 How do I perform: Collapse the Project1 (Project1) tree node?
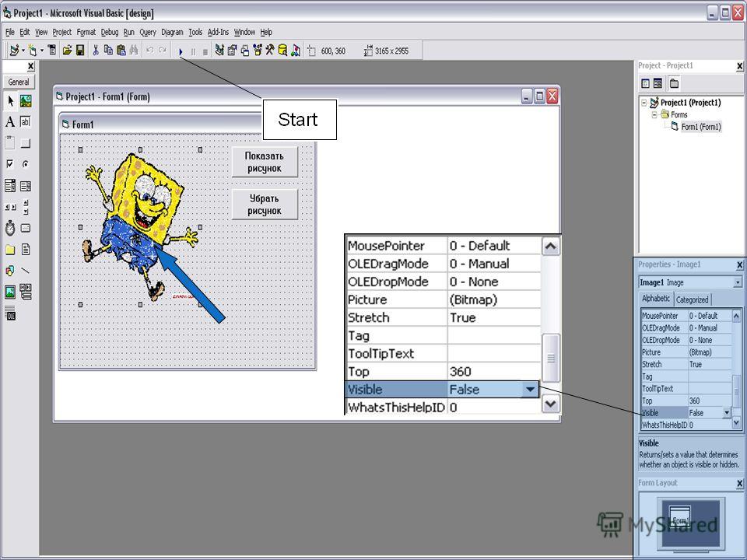click(644, 103)
